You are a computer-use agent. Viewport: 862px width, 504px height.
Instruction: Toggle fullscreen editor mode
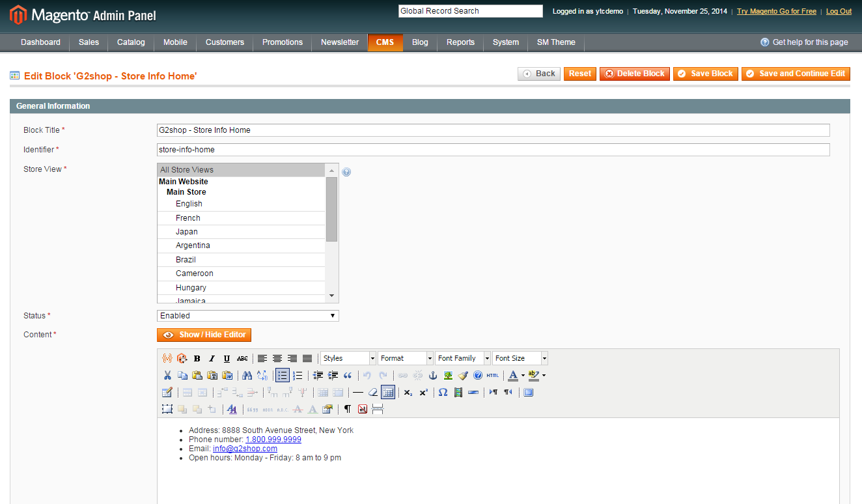[529, 393]
